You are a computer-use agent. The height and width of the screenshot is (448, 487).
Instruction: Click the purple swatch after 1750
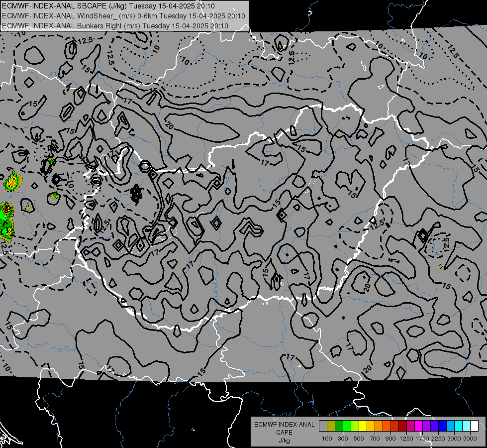(427, 426)
